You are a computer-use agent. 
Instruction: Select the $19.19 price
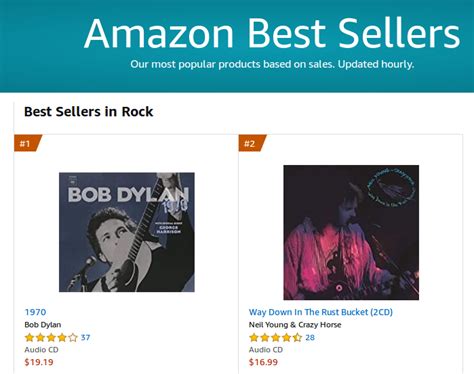[x=39, y=362]
